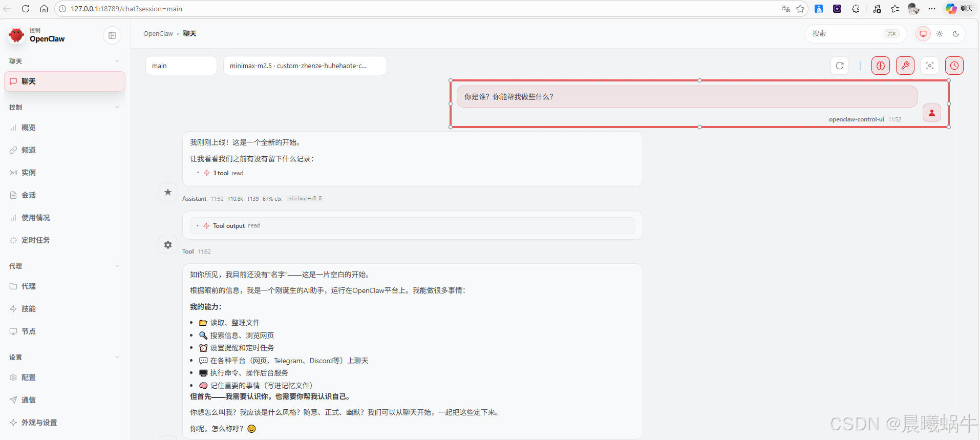980x440 pixels.
Task: Add page to favorites with star icon
Action: tap(800, 9)
